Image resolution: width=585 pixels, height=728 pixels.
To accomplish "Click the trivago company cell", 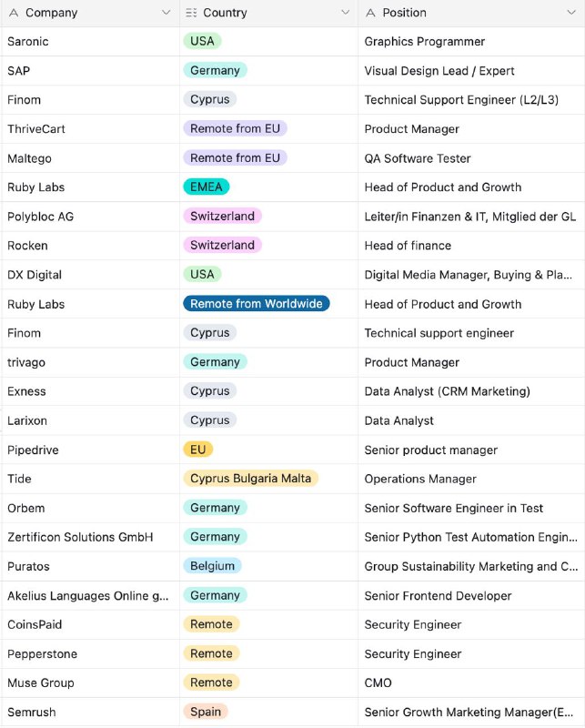I will (90, 362).
